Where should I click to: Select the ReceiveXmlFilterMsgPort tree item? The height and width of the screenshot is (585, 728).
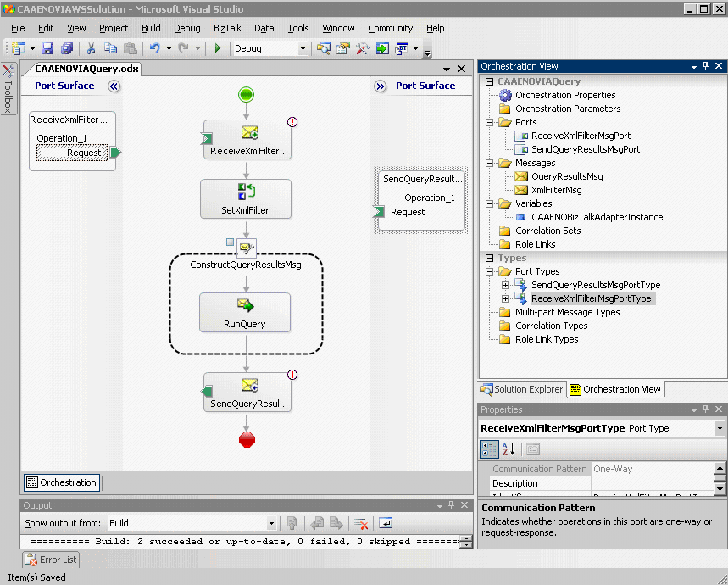pos(573,136)
